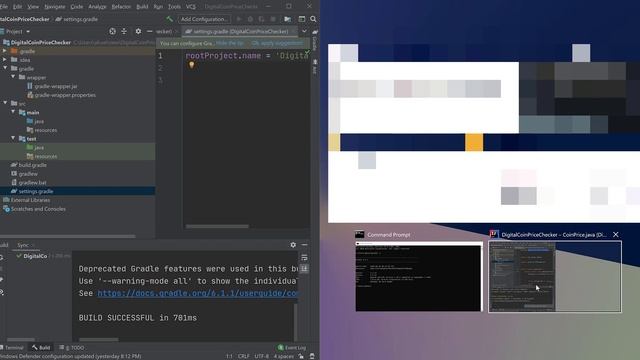Screen dimensions: 640x360
Task: Click the green Event Log icon
Action: 280,347
